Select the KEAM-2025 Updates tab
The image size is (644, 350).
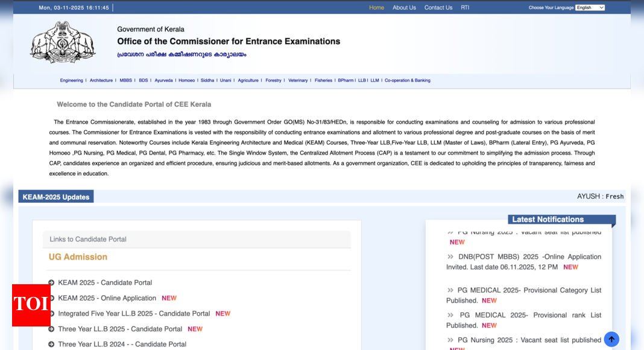pyautogui.click(x=56, y=197)
